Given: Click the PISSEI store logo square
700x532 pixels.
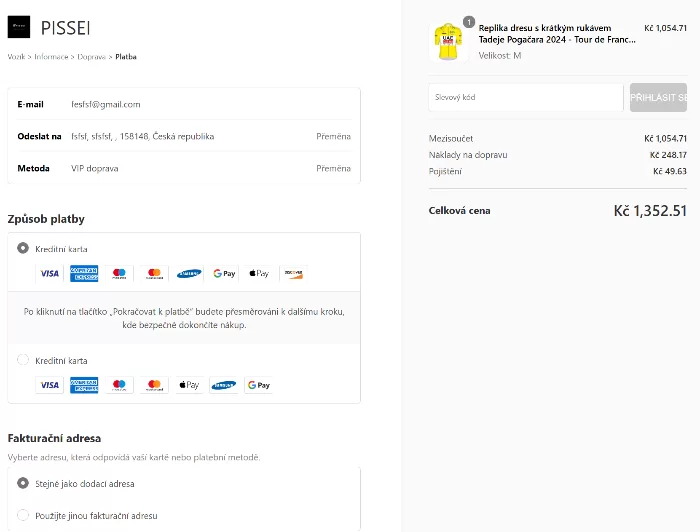Looking at the screenshot, I should pos(19,27).
